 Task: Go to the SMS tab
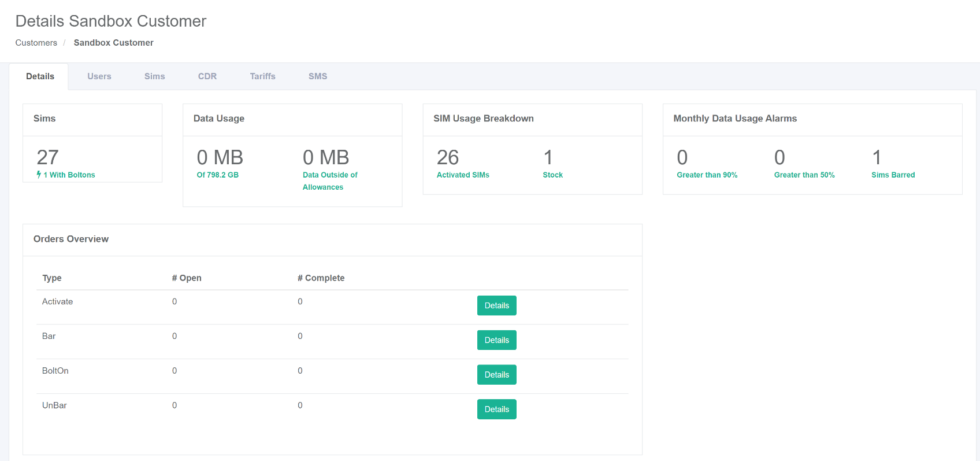(318, 76)
